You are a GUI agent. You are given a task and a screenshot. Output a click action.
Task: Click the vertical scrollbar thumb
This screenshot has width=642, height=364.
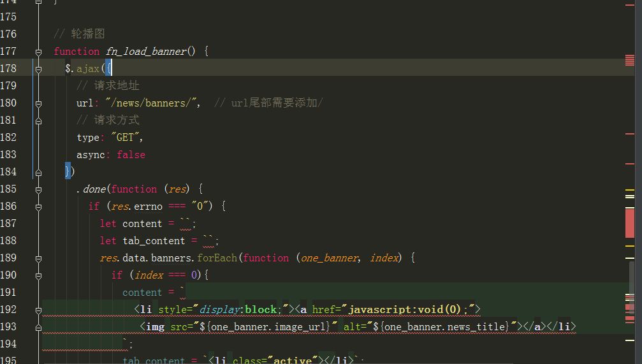[x=632, y=288]
